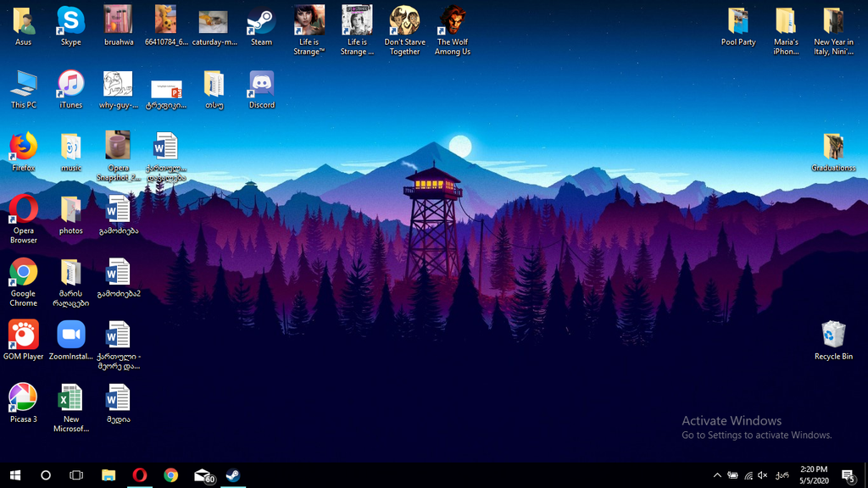This screenshot has height=488, width=868.
Task: Select the Opera Snapshot image file
Action: point(119,156)
